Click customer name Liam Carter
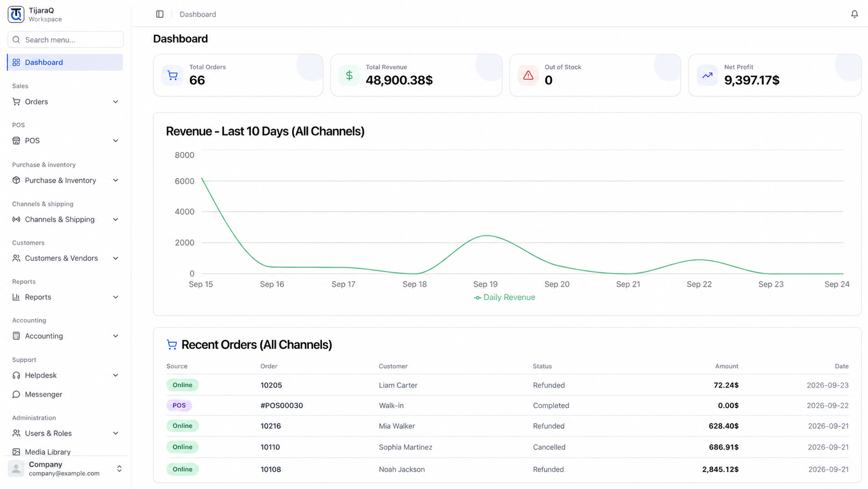 398,386
